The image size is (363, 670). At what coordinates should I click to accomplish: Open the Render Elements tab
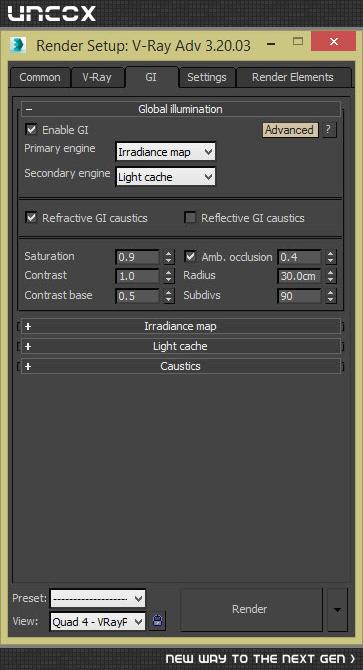tap(293, 78)
